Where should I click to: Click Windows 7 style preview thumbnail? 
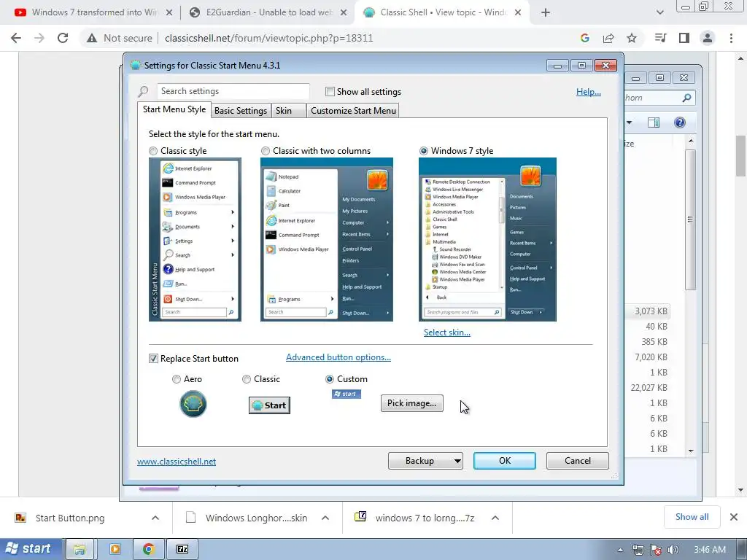tap(487, 239)
